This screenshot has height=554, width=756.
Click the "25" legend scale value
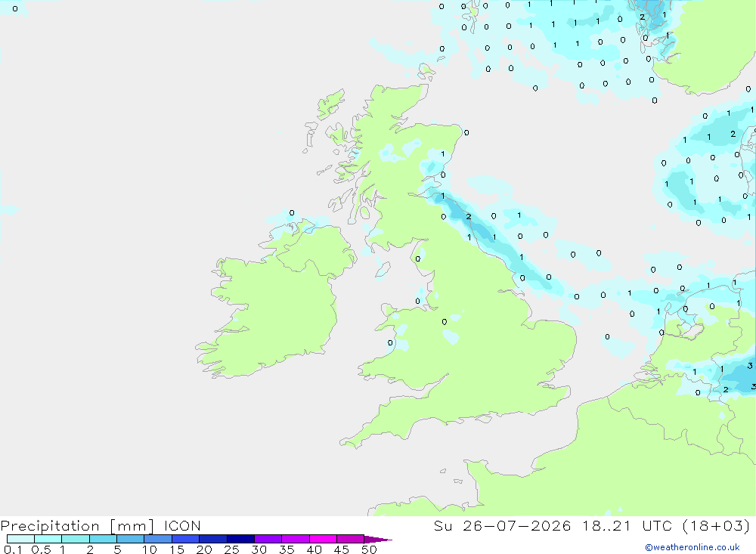[231, 549]
